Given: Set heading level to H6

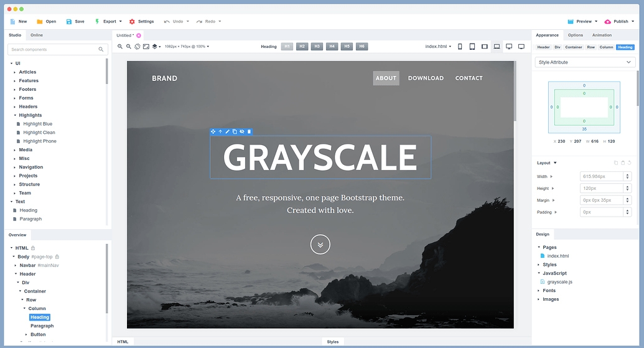Looking at the screenshot, I should pyautogui.click(x=362, y=47).
